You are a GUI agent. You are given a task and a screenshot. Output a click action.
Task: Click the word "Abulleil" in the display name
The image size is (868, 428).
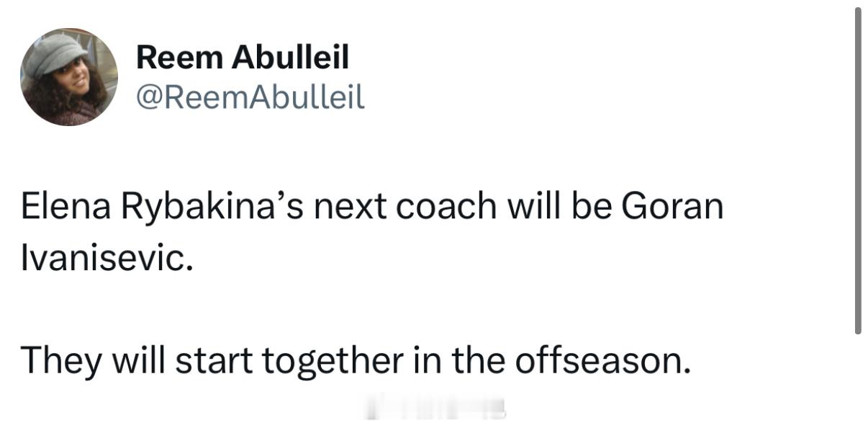(x=289, y=57)
